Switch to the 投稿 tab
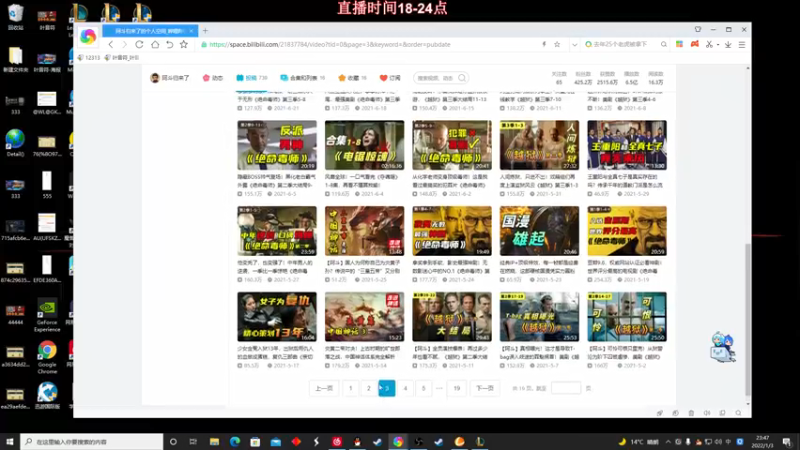Viewport: 800px width, 450px height. click(252, 78)
